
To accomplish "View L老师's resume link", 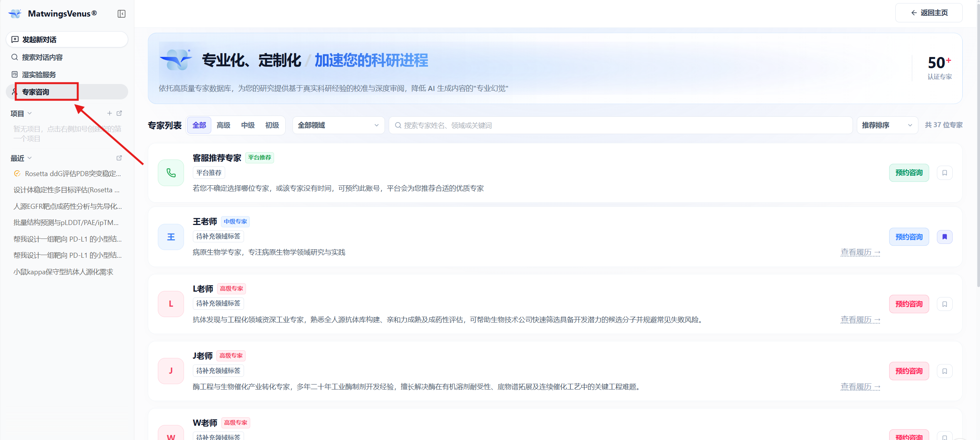I will point(860,320).
